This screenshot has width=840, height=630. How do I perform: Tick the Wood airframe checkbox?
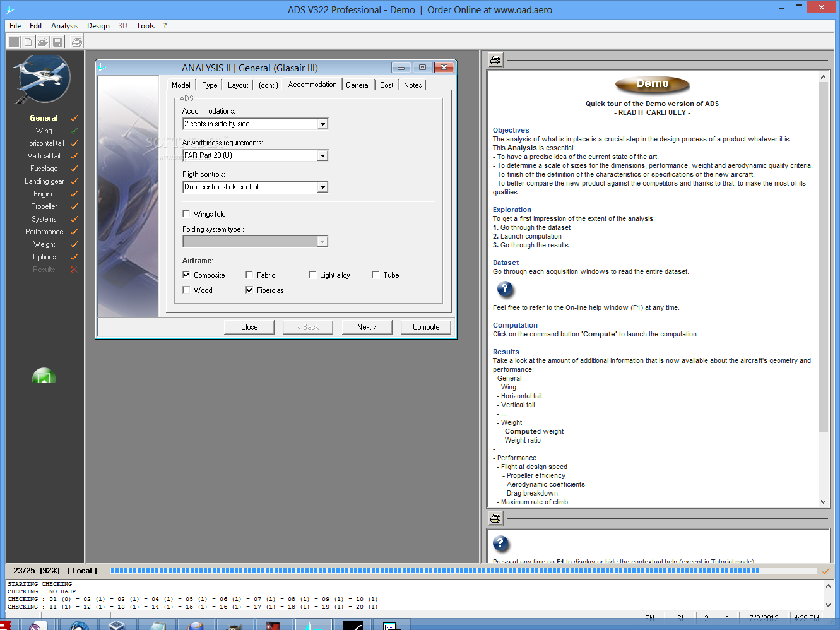click(x=186, y=290)
